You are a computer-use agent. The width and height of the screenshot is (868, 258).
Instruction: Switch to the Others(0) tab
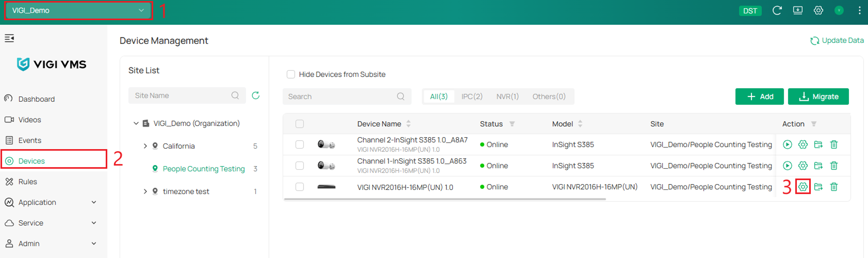click(549, 96)
